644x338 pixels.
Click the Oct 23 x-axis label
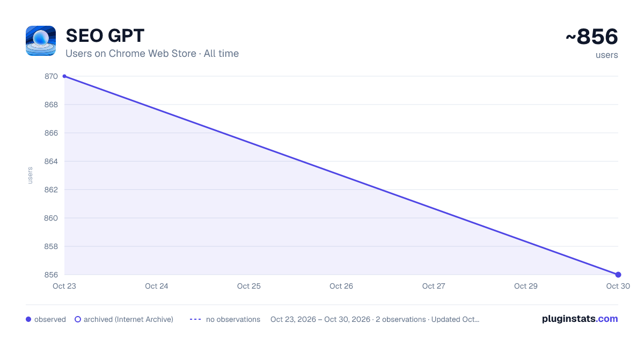pos(64,286)
